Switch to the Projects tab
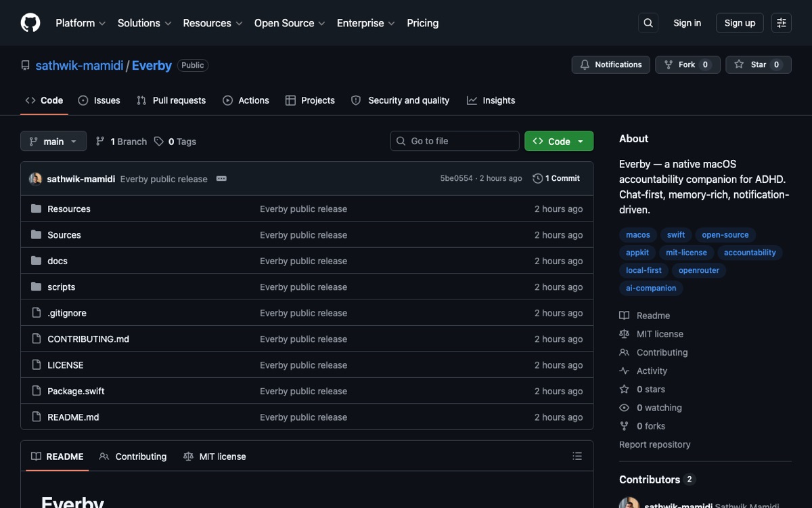The image size is (812, 508). pos(310,100)
